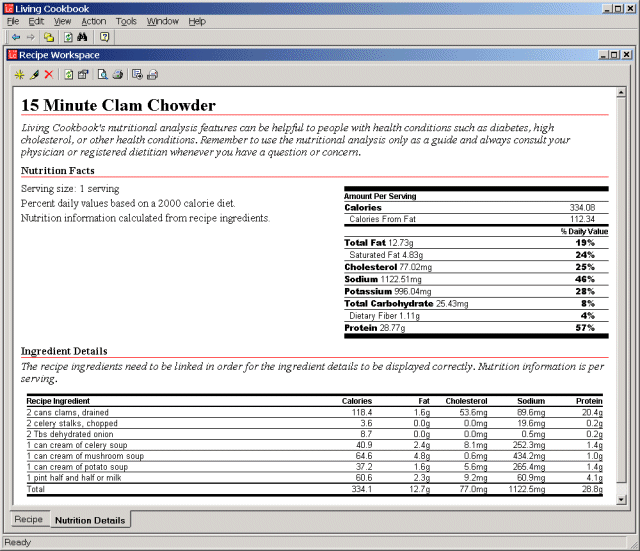Click the 'Potassium 996.04mg' row
Screen dimensions: 640x551
(476, 291)
